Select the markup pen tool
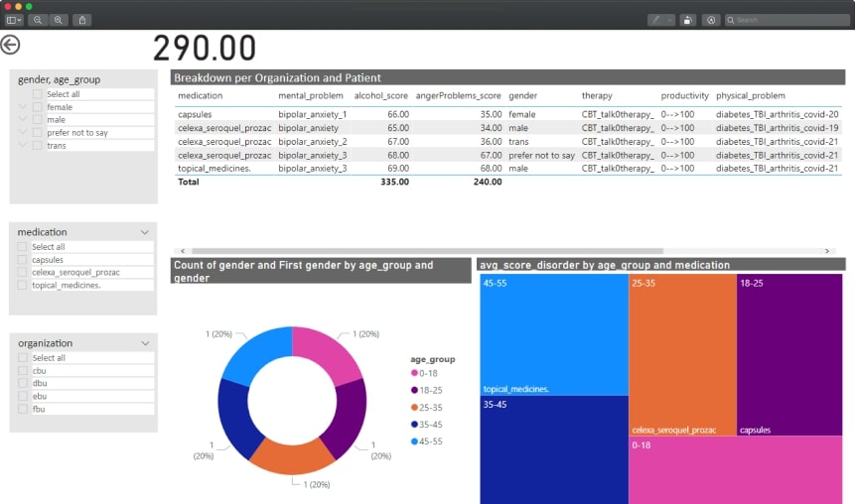855x504 pixels. (655, 20)
